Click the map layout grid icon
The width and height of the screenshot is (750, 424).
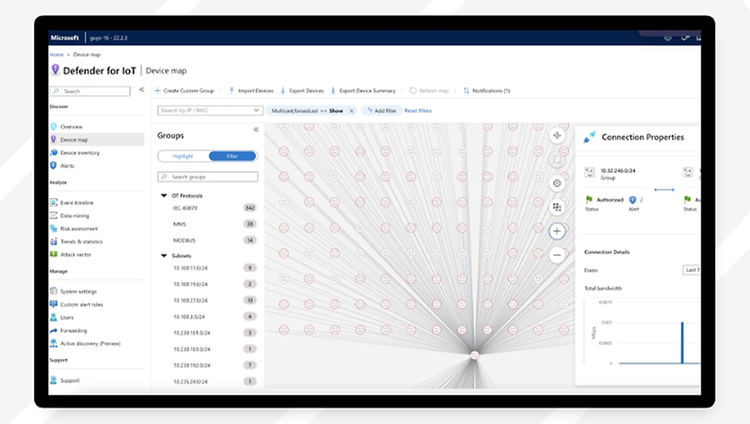pyautogui.click(x=557, y=207)
